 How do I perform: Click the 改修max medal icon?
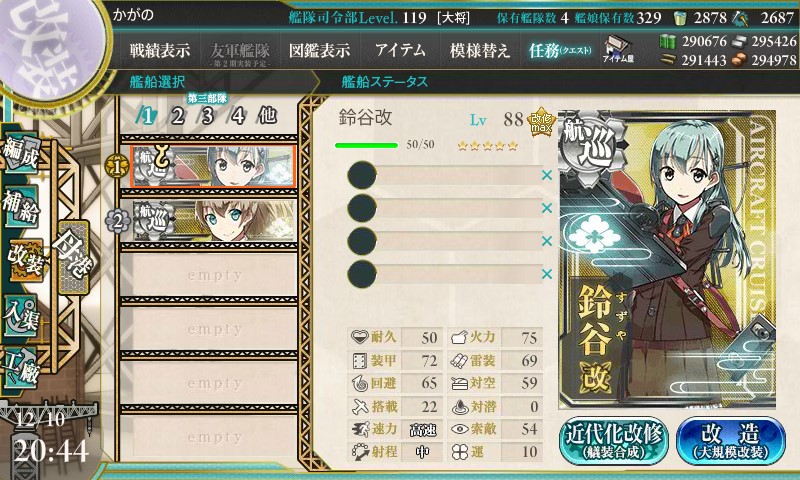[x=541, y=122]
